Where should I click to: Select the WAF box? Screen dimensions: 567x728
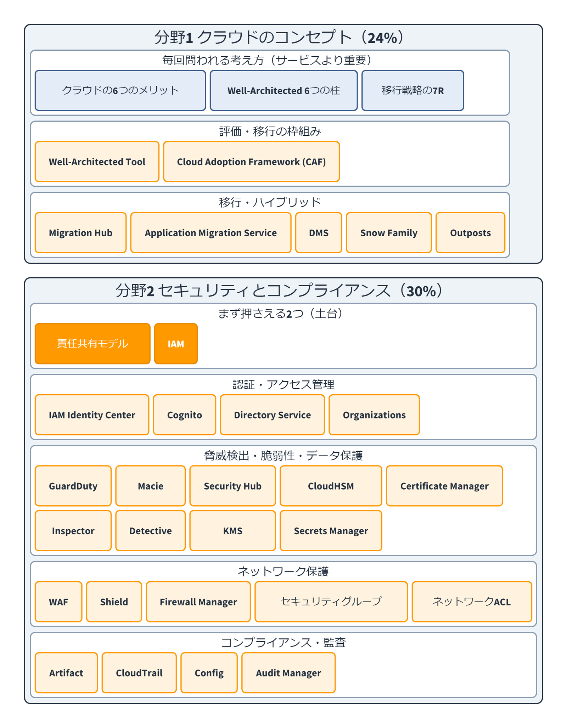coord(58,602)
